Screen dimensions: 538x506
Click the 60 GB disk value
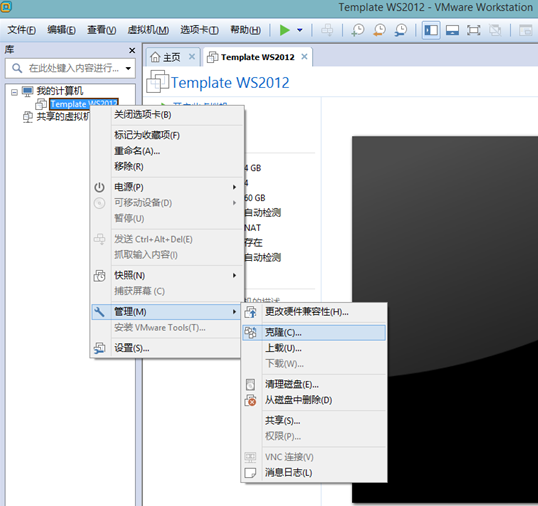(x=255, y=198)
